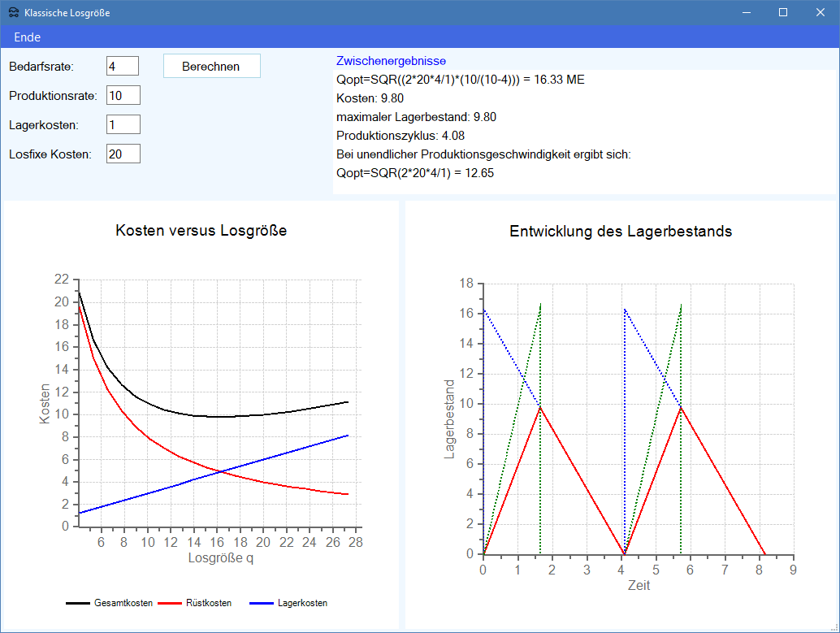Viewport: 840px width, 633px height.
Task: Focus the Bedarfsrate input field
Action: [x=123, y=66]
